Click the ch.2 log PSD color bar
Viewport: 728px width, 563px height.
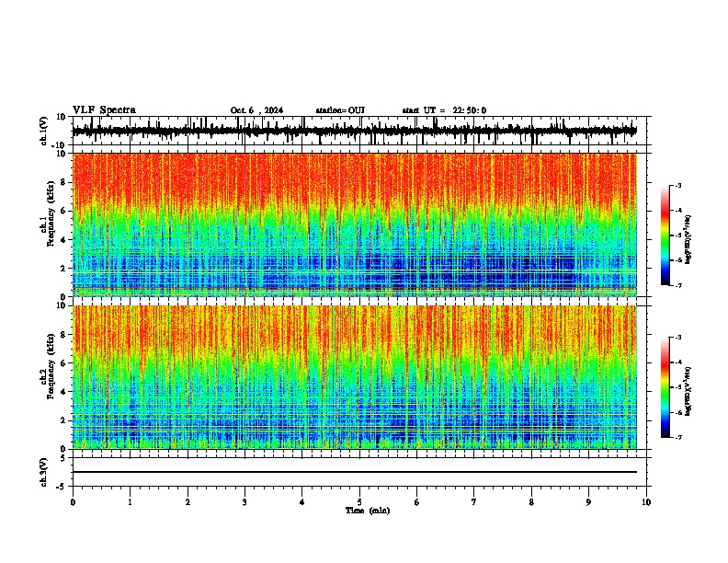point(665,387)
